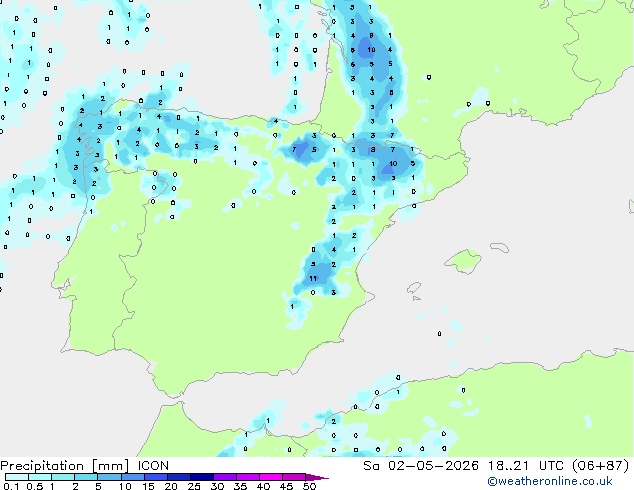This screenshot has width=634, height=490.
Task: Select the 2–5 mm legend color box
Action: (x=86, y=477)
